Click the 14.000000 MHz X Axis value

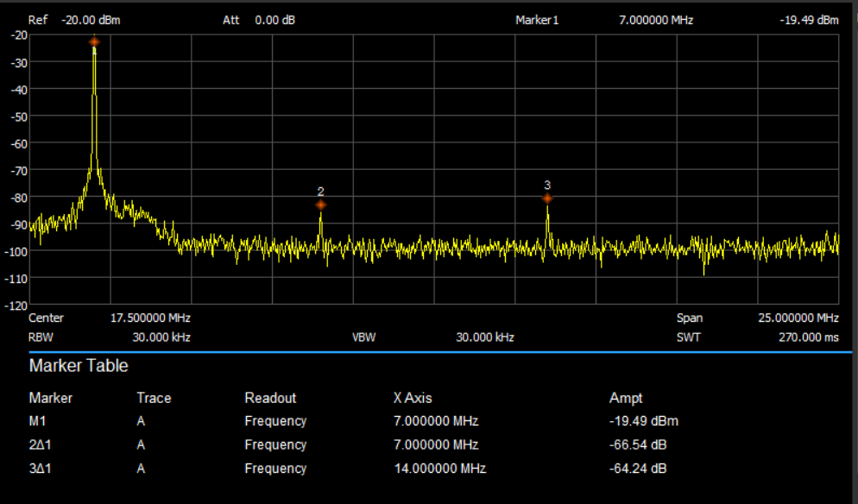pyautogui.click(x=439, y=469)
